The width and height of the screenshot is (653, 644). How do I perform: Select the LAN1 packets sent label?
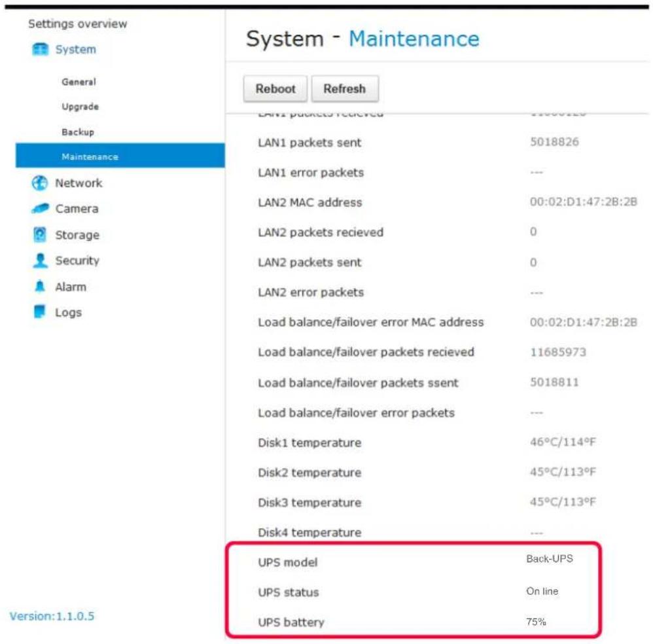pos(309,143)
